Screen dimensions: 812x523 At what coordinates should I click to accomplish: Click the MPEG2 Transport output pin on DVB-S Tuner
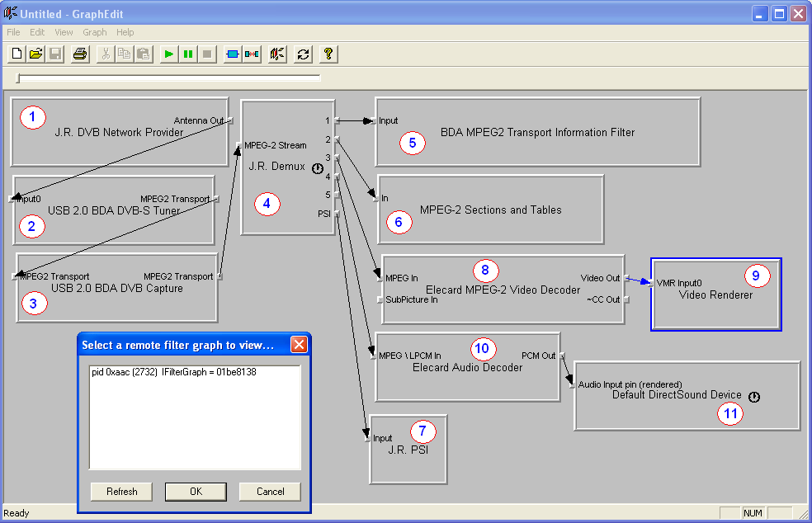216,199
